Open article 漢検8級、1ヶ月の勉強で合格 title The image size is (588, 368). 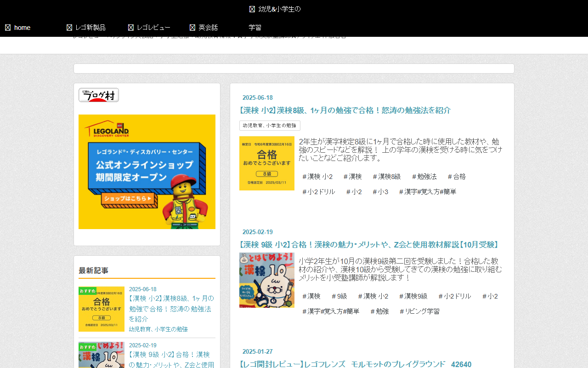pos(345,110)
